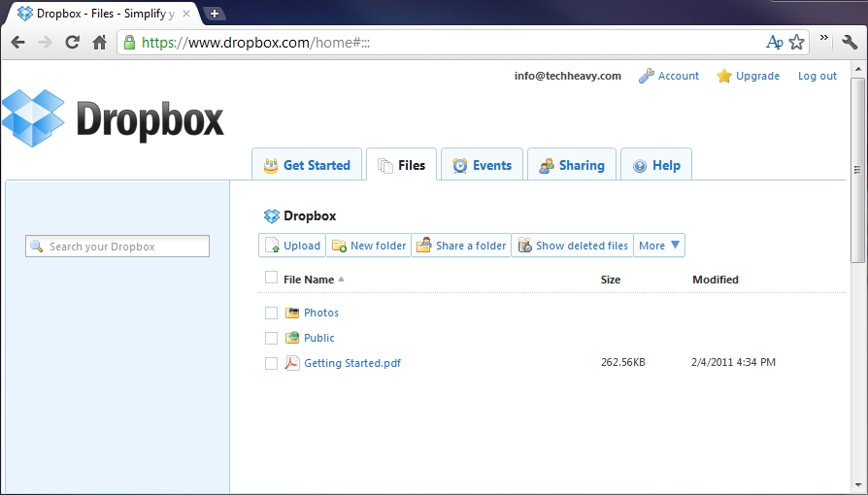Click the vertical scrollbar thumb
This screenshot has width=868, height=495.
coord(857,170)
